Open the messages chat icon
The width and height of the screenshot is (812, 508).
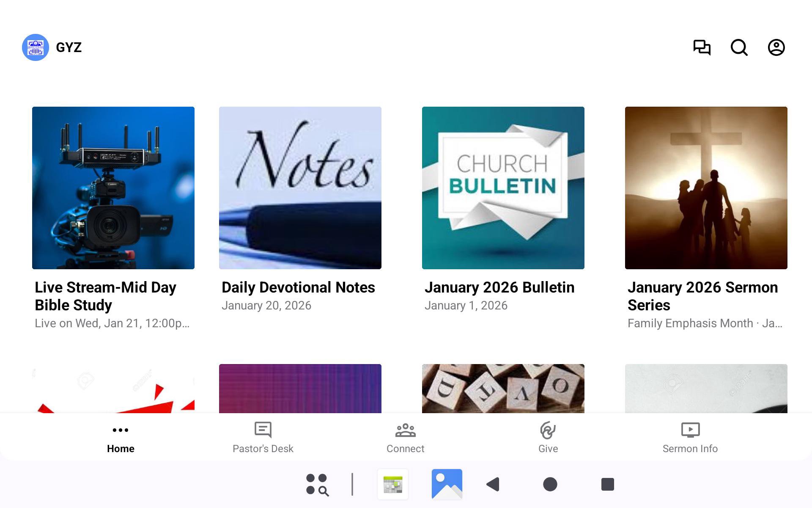point(702,47)
